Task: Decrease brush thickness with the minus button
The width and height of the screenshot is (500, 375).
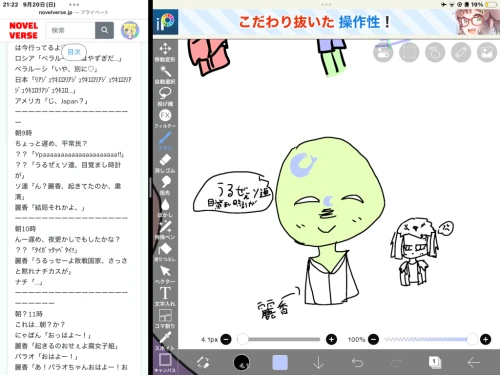Action: [x=226, y=340]
